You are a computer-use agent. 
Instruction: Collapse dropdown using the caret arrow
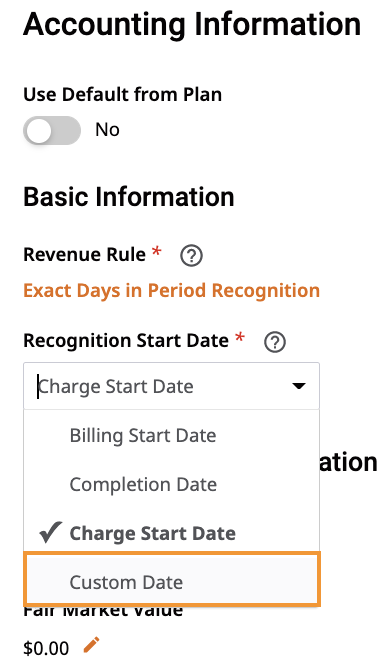click(299, 386)
